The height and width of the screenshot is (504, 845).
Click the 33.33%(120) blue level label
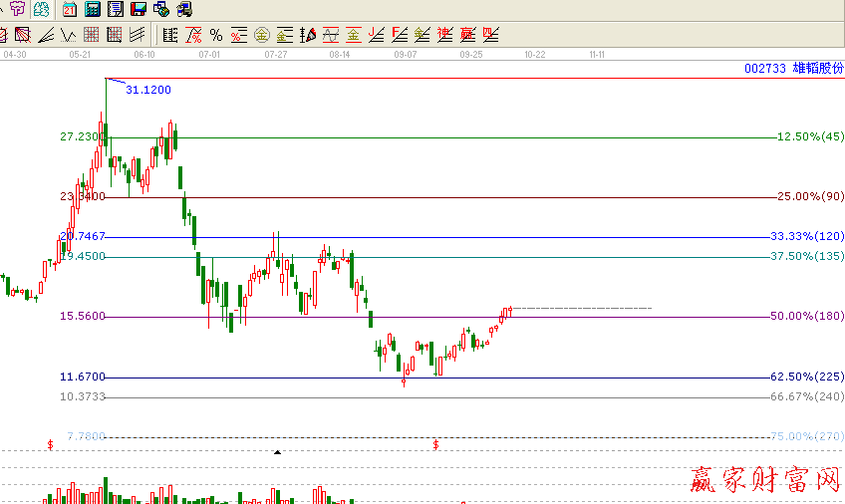pos(807,236)
